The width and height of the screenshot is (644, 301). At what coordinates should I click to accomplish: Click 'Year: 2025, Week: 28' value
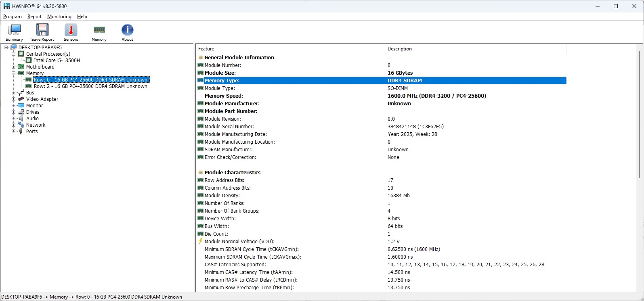pos(412,134)
